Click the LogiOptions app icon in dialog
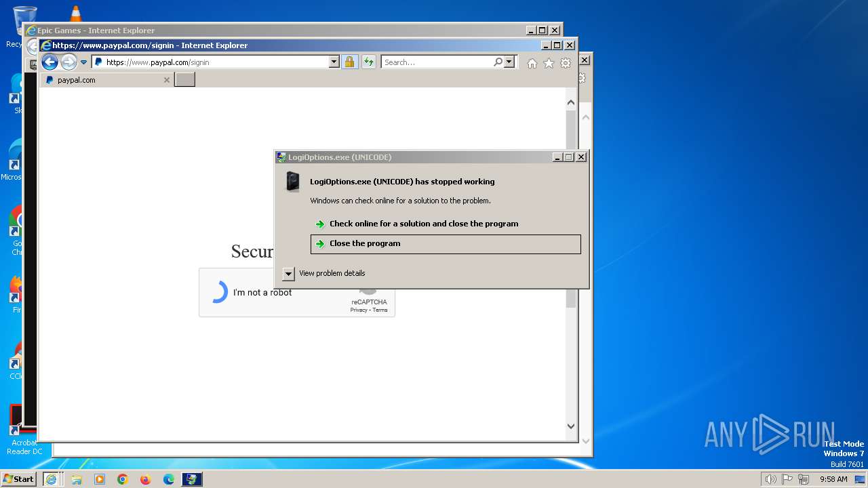 [293, 182]
